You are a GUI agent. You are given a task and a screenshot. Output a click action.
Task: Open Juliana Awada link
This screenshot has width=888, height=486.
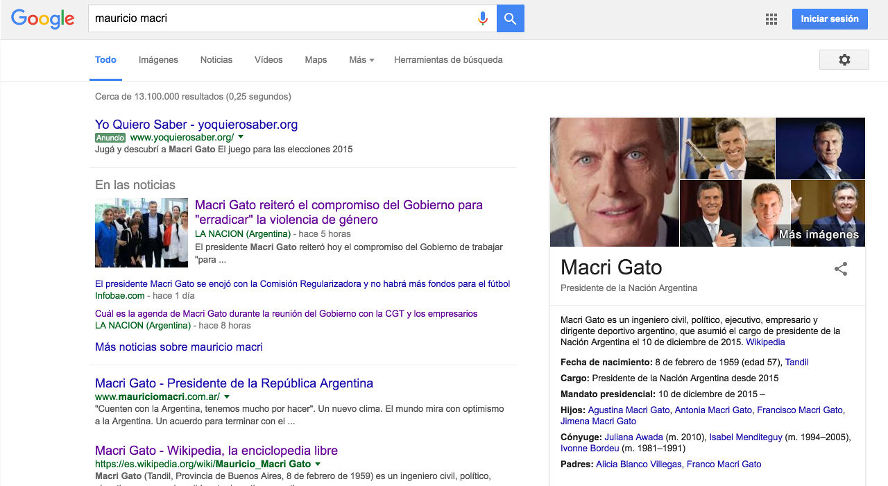633,437
